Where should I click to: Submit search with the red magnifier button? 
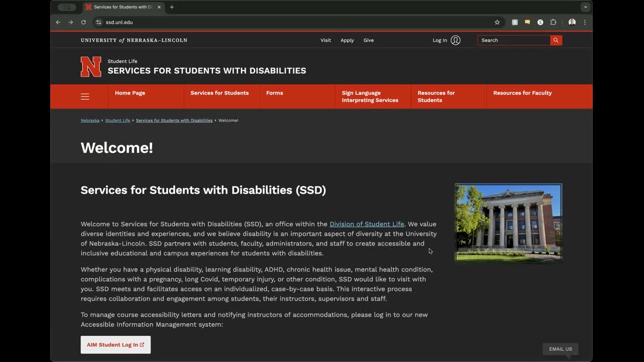(x=556, y=40)
